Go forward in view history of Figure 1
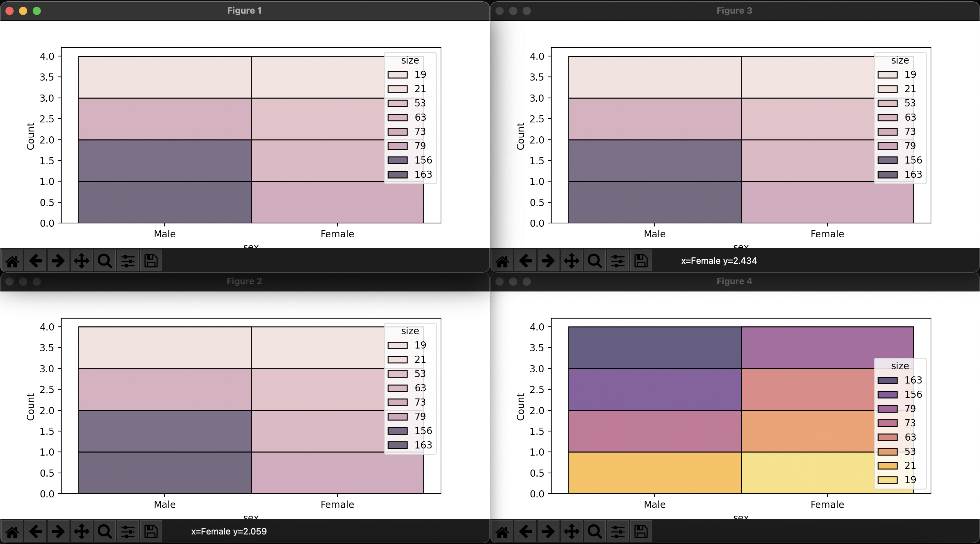The width and height of the screenshot is (980, 544). [58, 260]
